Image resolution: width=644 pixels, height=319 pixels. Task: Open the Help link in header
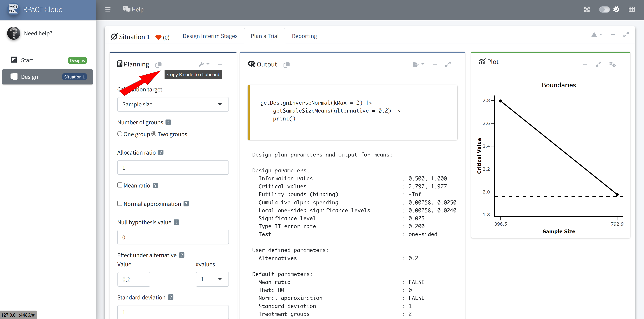click(133, 9)
